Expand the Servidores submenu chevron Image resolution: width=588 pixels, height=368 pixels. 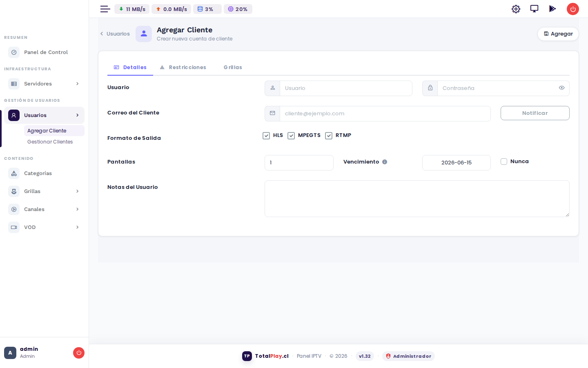78,84
